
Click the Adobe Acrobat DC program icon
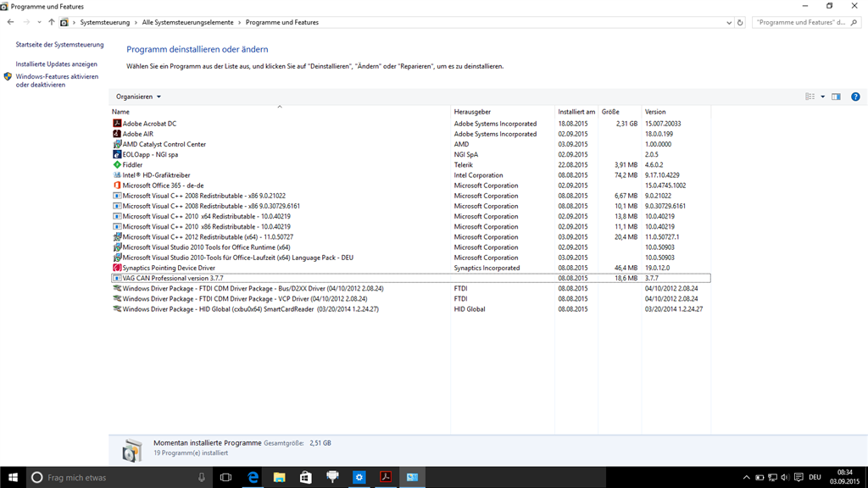pyautogui.click(x=117, y=124)
